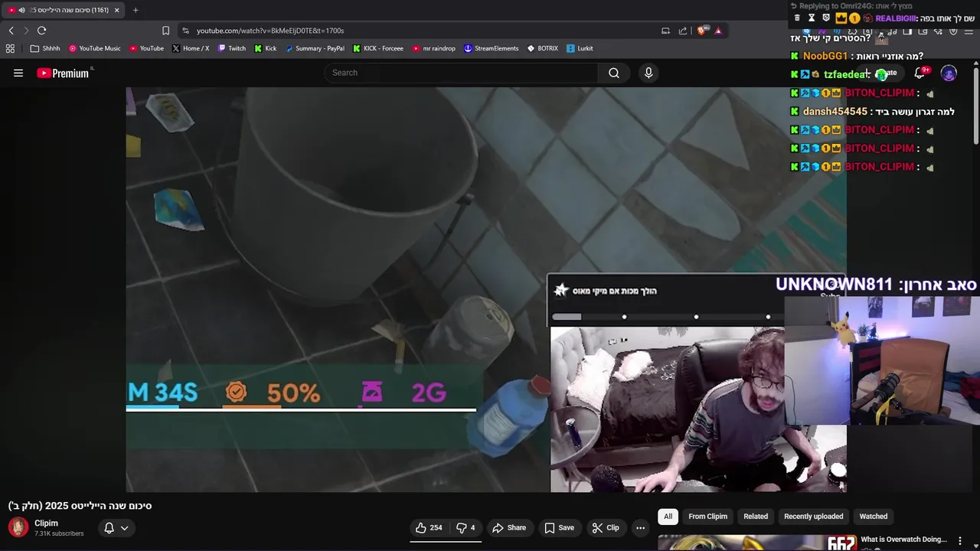Close the YouTube browser tab
Screen dimensions: 980x551
pyautogui.click(x=116, y=10)
